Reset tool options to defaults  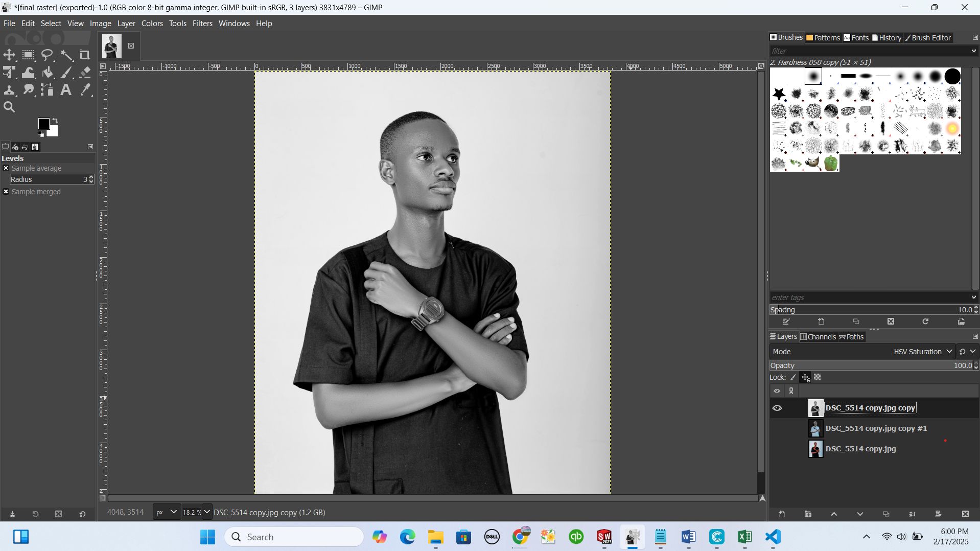click(x=82, y=514)
